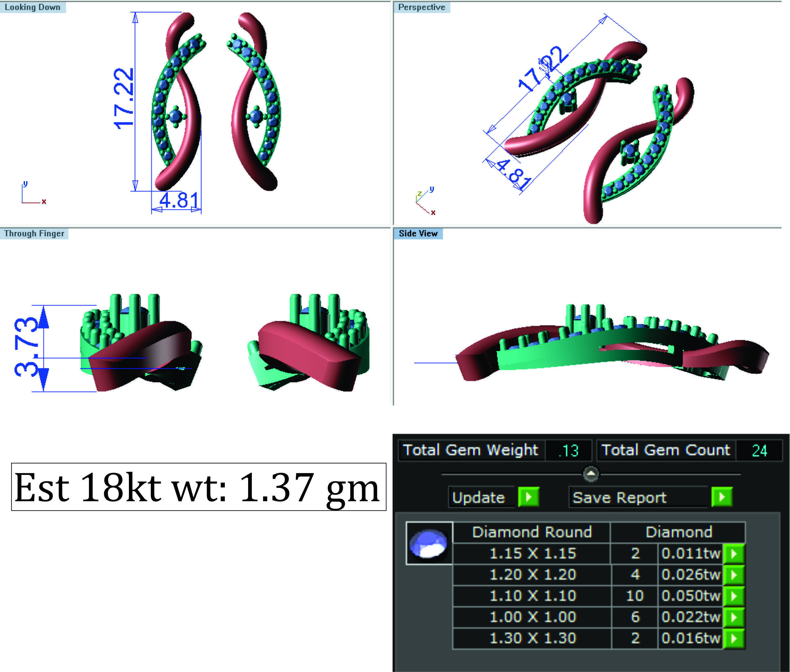Screen dimensions: 790x672
Task: Select the 1.30 X 1.30 size cell
Action: click(x=532, y=638)
